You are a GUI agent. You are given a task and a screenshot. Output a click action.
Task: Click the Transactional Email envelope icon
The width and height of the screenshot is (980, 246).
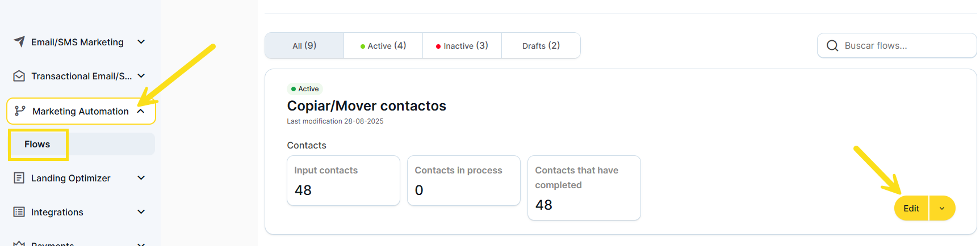19,76
